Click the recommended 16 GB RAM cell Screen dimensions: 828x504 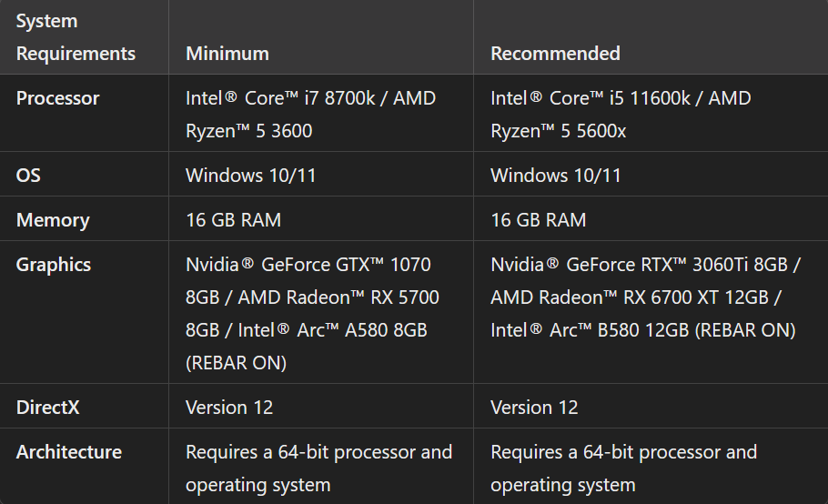coord(539,220)
